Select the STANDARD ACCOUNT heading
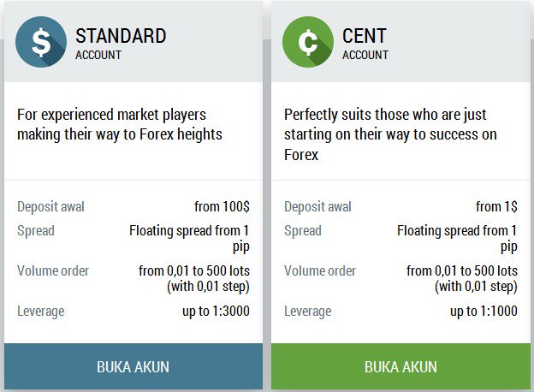 point(121,44)
